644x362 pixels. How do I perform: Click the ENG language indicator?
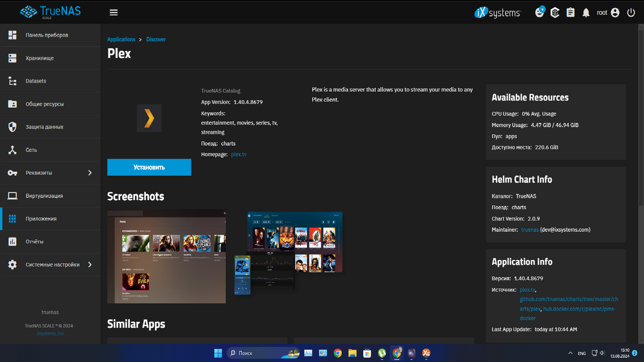click(x=582, y=353)
